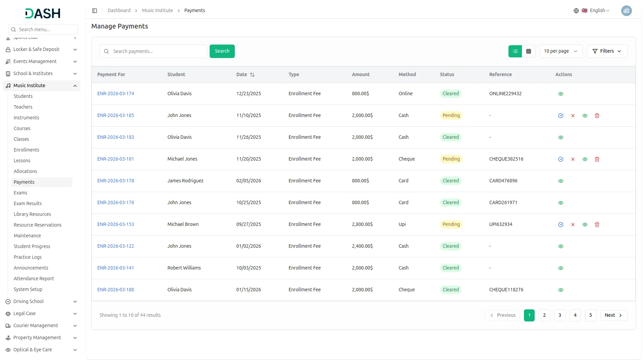Collapse the Music Institute sidebar section
The height and width of the screenshot is (362, 644).
[x=75, y=86]
